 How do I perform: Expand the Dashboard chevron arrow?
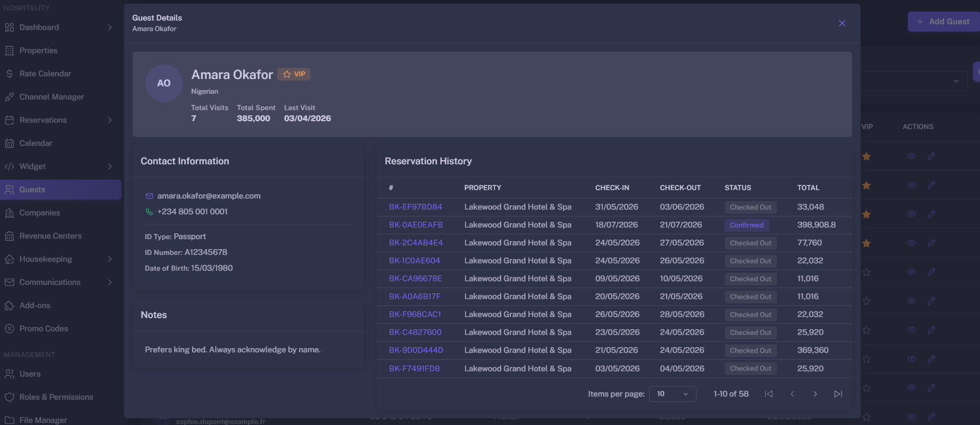pyautogui.click(x=110, y=27)
